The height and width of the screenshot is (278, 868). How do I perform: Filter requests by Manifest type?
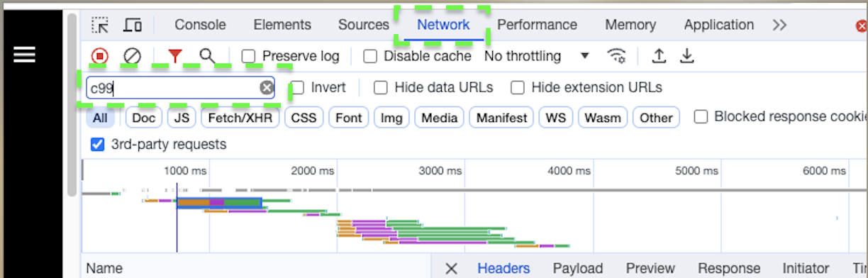(x=502, y=118)
